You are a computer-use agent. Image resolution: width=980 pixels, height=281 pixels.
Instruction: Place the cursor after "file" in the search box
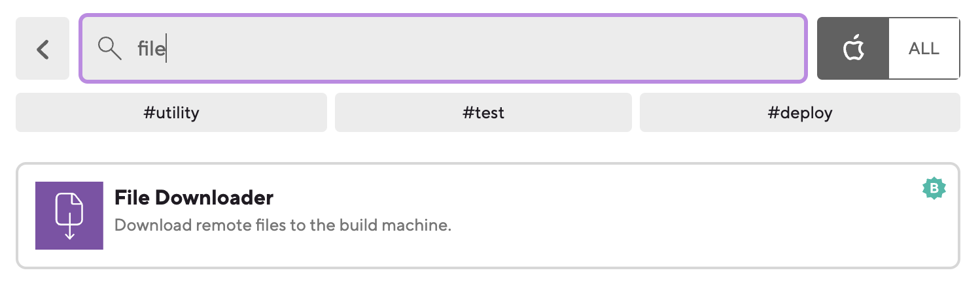pyautogui.click(x=166, y=49)
